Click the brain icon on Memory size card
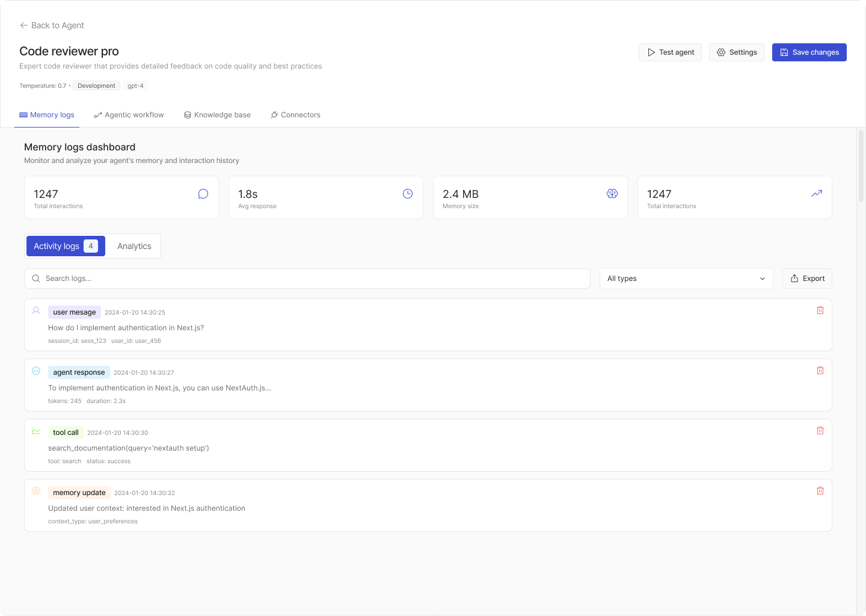This screenshot has height=616, width=866. (x=612, y=194)
